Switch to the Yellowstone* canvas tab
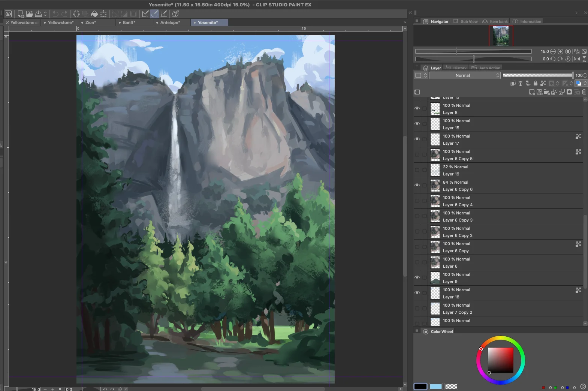The width and height of the screenshot is (588, 391). click(59, 22)
